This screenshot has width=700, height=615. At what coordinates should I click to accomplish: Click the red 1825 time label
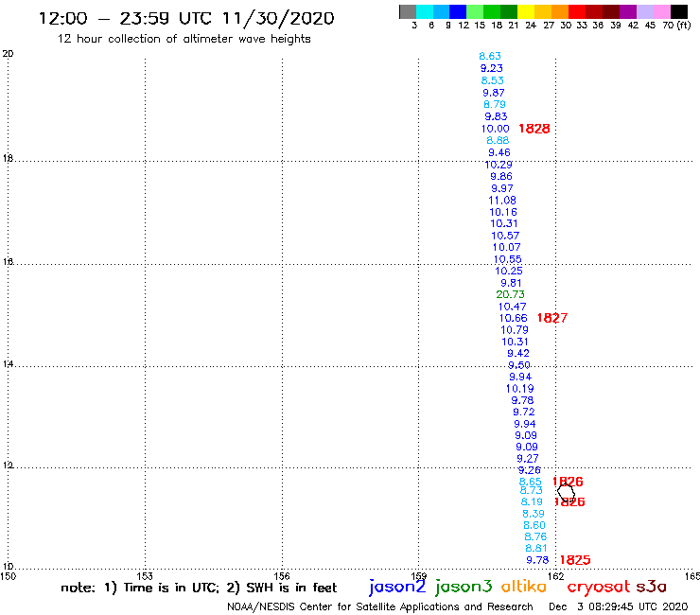(x=575, y=560)
